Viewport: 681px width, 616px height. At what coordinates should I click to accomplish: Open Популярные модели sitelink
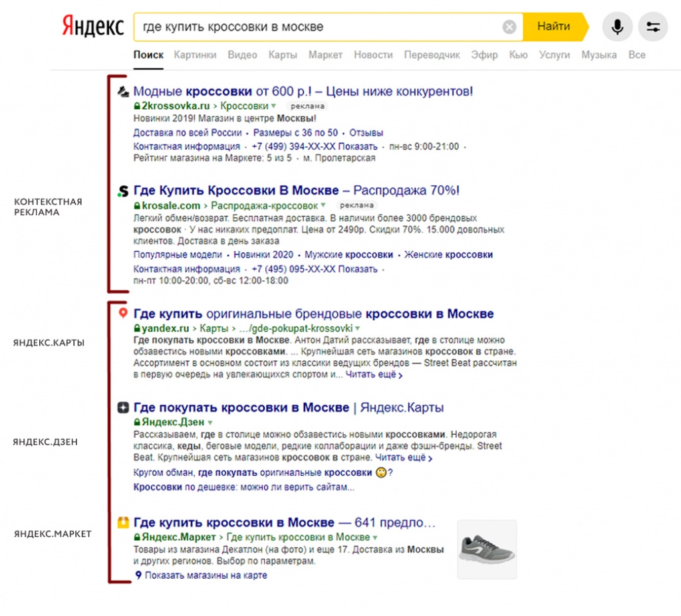(x=177, y=255)
